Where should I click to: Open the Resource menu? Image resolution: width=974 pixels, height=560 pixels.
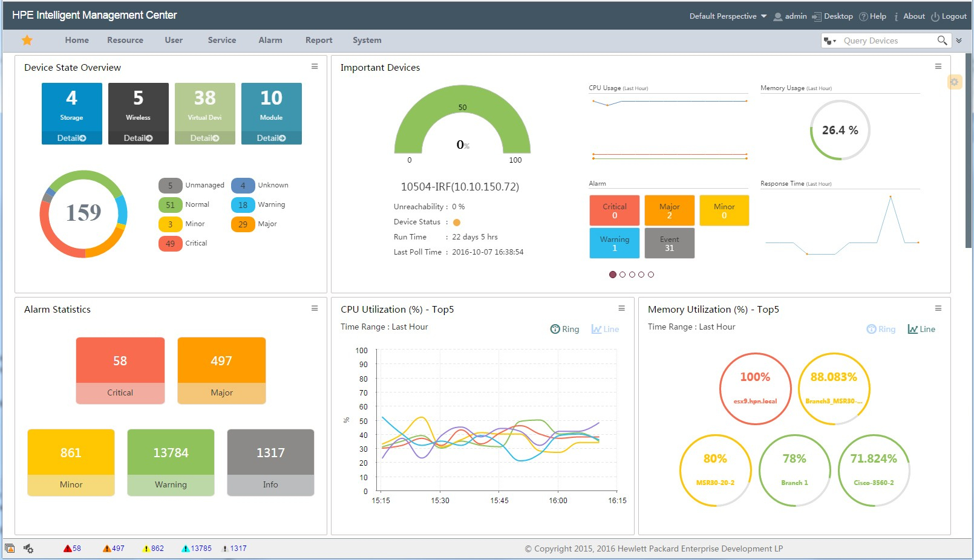(125, 40)
